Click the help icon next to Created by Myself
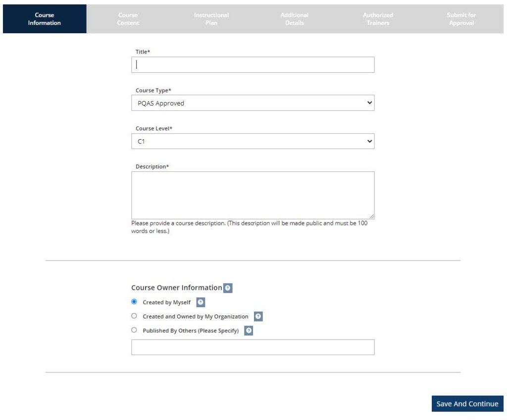This screenshot has height=420, width=507. 200,302
